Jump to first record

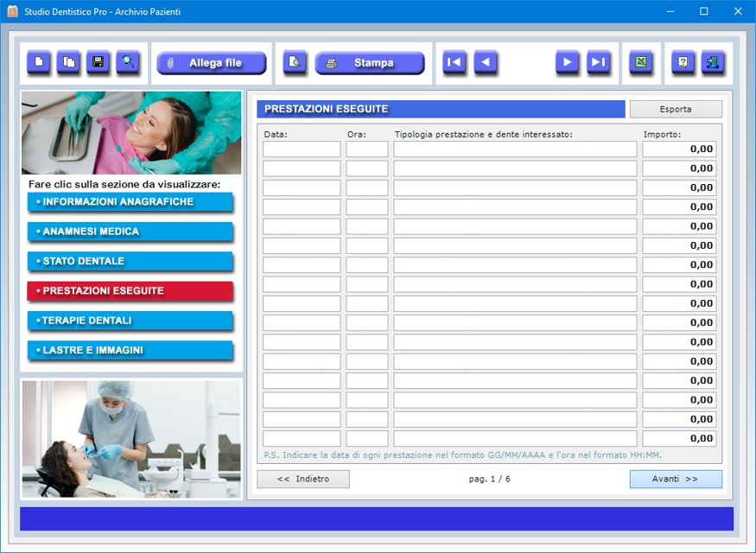click(454, 62)
